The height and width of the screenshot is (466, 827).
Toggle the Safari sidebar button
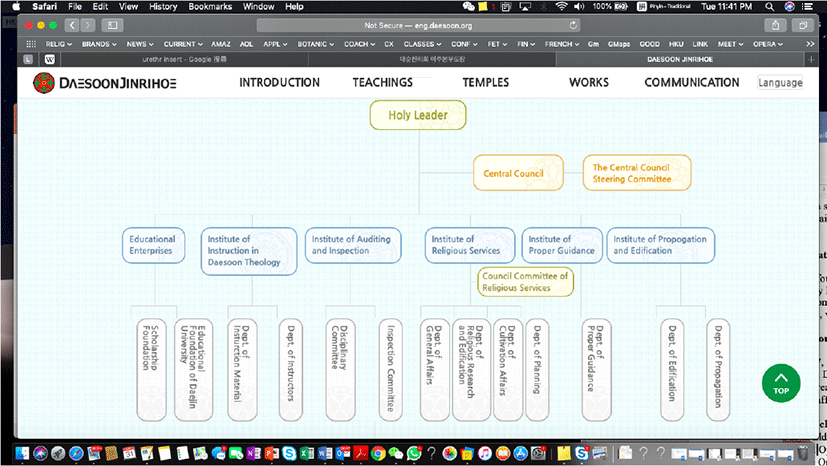tap(112, 25)
